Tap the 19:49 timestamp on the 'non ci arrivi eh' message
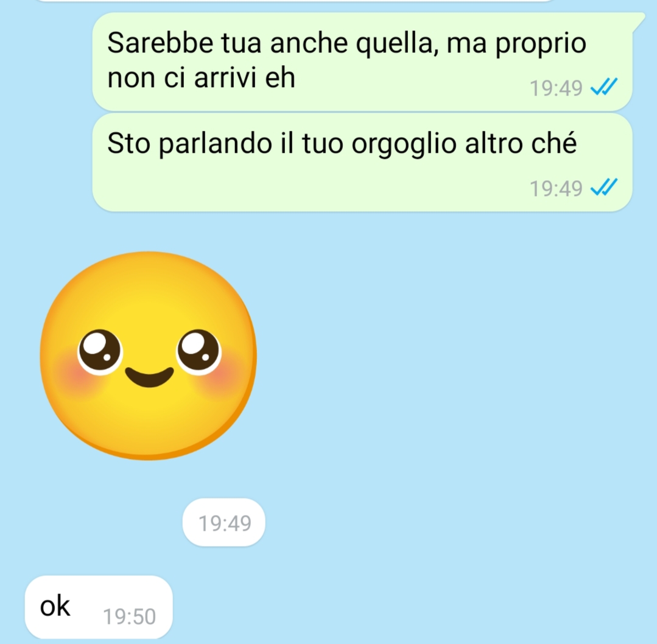Screen dimensions: 657x644 coord(556,88)
